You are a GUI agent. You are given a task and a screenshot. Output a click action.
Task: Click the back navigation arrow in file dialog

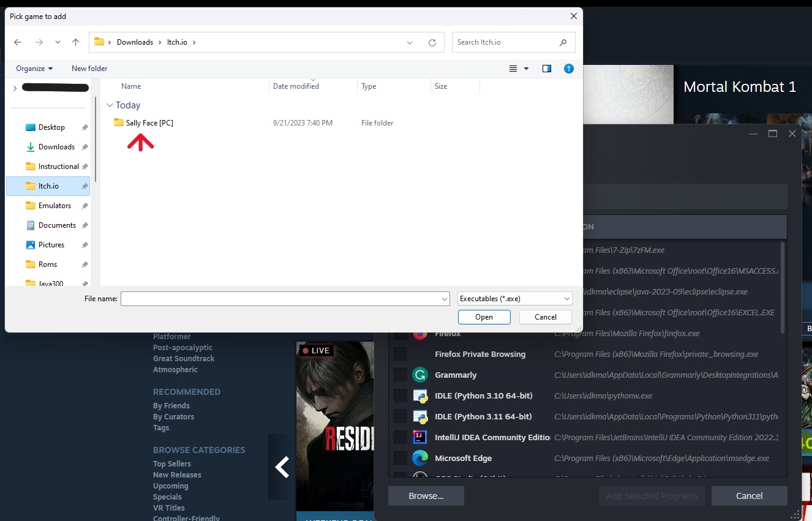click(17, 42)
